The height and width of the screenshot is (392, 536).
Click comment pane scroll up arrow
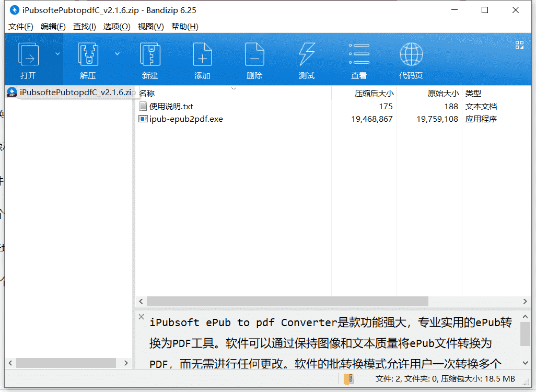click(x=526, y=317)
